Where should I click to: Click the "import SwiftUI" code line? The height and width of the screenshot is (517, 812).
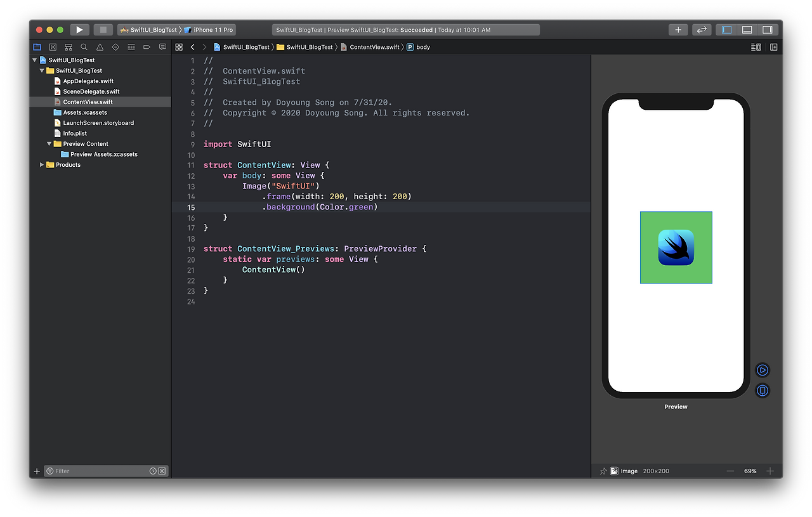pyautogui.click(x=237, y=145)
